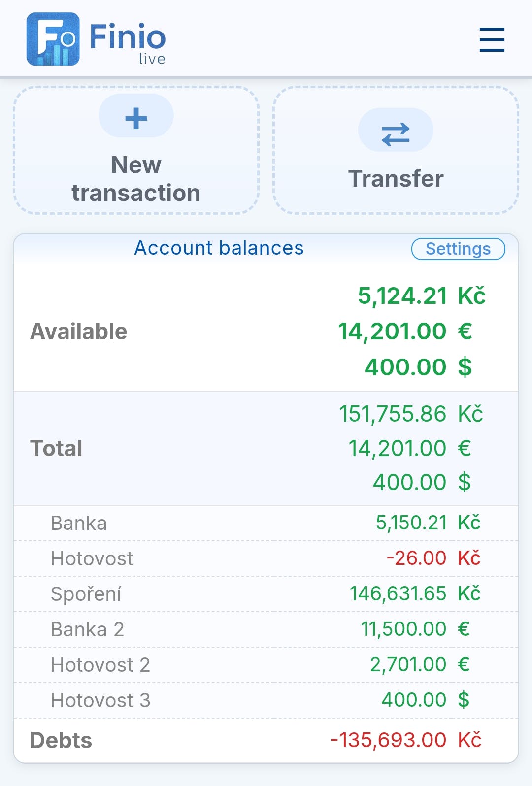The image size is (532, 786).
Task: Click the Available balances row
Action: point(266,331)
